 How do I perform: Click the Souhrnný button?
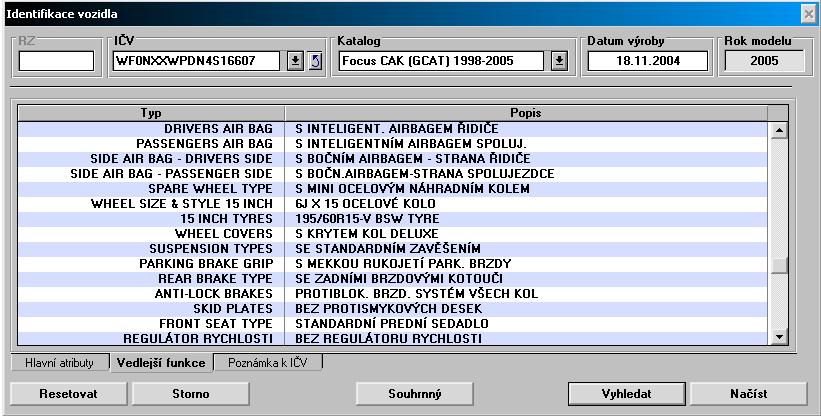(415, 393)
